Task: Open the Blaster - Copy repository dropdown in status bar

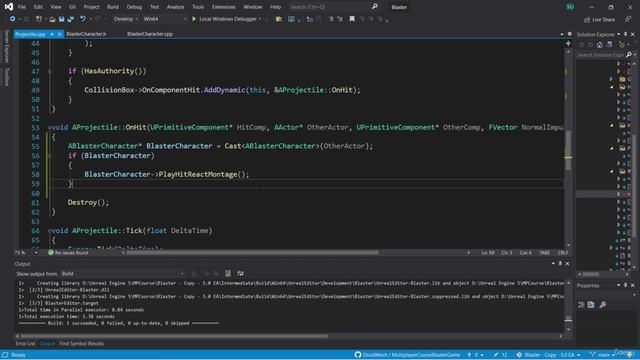Action: [548, 355]
